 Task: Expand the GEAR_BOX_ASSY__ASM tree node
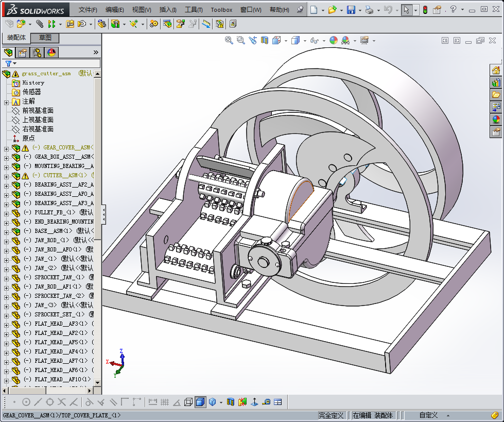pyautogui.click(x=6, y=157)
